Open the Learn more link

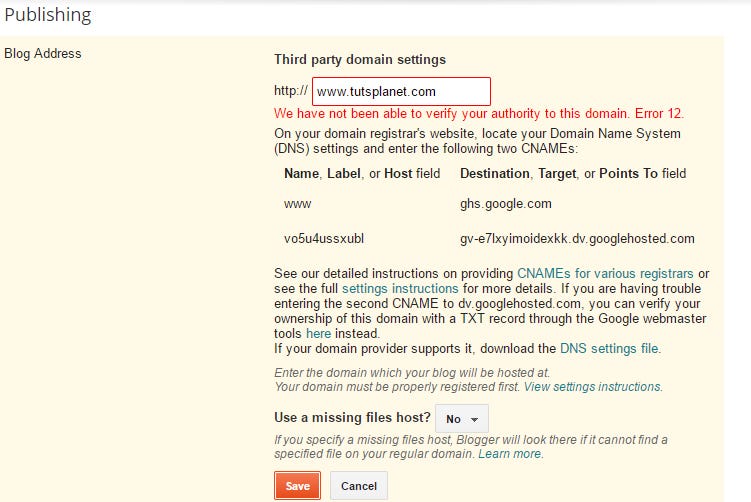[510, 454]
